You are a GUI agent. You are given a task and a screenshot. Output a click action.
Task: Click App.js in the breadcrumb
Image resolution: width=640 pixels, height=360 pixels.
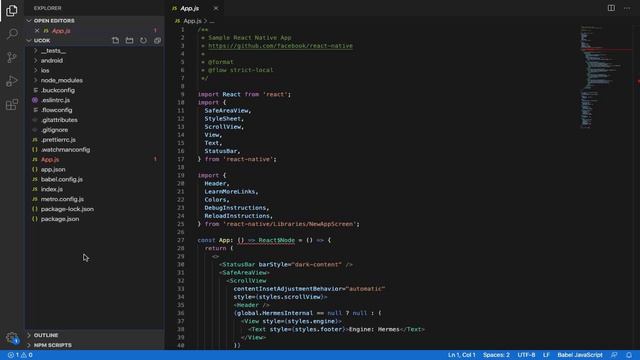coord(192,21)
